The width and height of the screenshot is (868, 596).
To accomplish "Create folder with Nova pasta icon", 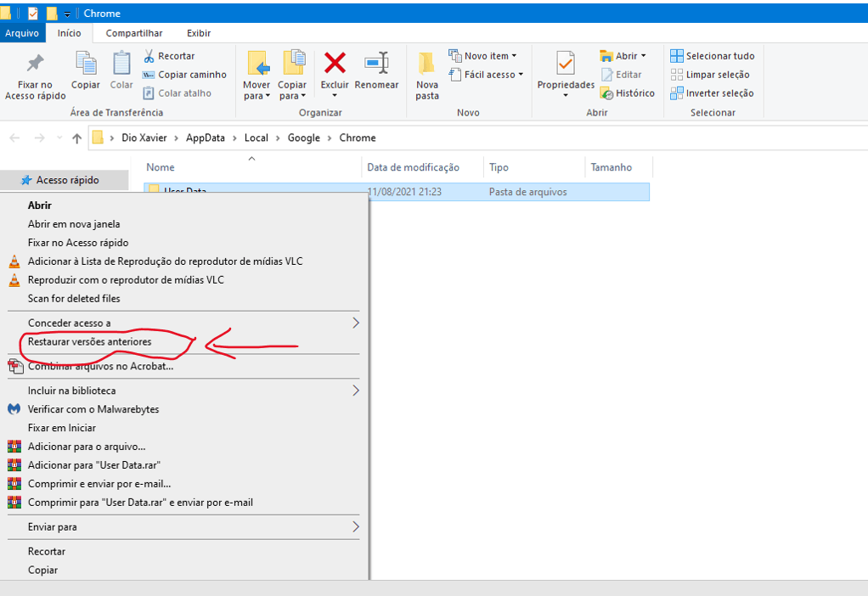I will [427, 63].
